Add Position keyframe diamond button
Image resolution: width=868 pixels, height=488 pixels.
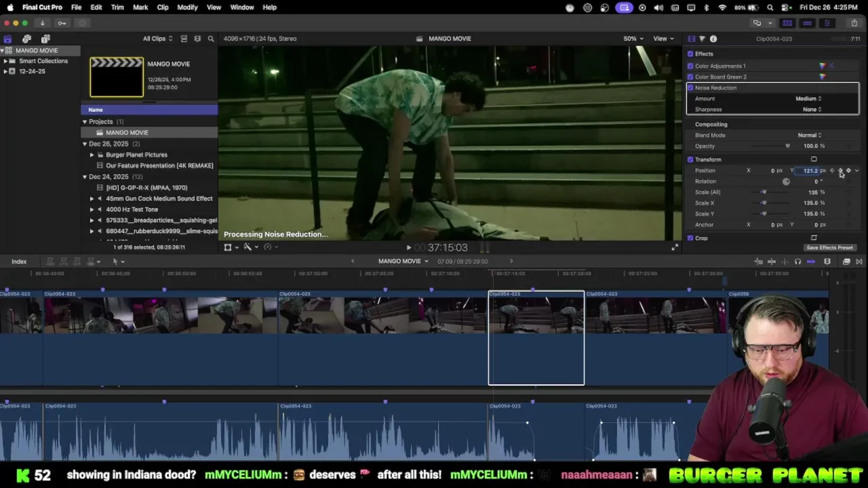point(848,171)
